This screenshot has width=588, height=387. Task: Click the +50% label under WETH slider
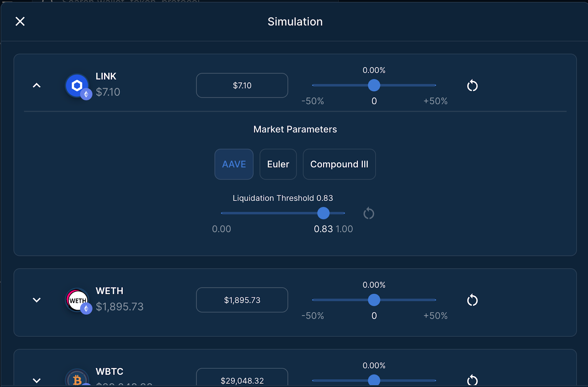(x=435, y=316)
